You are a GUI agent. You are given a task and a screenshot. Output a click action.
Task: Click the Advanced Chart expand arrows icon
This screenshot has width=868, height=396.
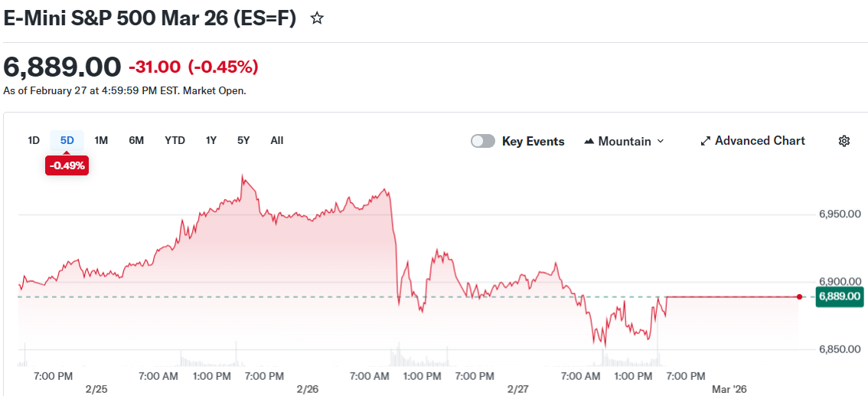click(706, 141)
